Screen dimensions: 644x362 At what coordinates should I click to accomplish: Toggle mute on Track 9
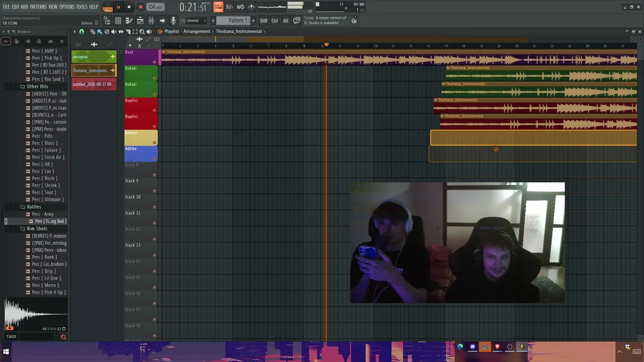(x=154, y=191)
